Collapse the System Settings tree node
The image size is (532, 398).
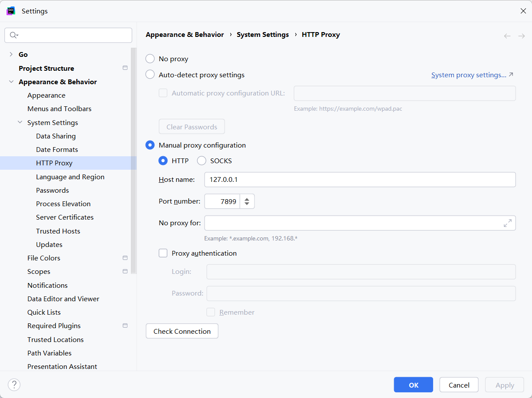coord(20,123)
